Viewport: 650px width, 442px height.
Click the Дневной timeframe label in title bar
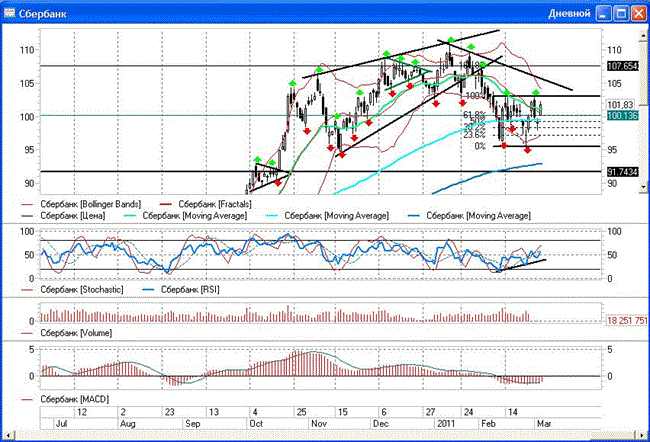569,14
